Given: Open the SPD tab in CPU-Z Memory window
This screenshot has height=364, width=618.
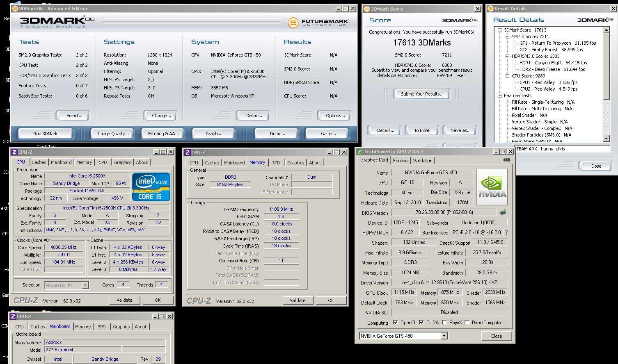Looking at the screenshot, I should 276,163.
